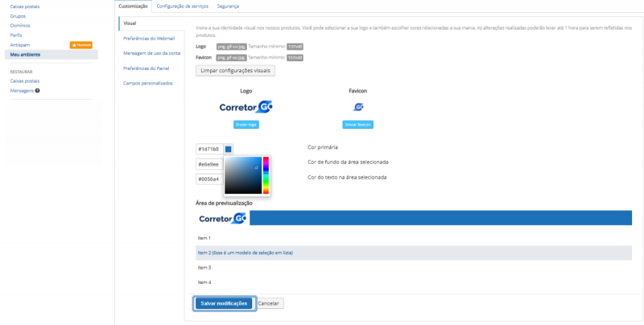Image resolution: width=644 pixels, height=325 pixels.
Task: Click the blue primary color swatch
Action: point(229,149)
